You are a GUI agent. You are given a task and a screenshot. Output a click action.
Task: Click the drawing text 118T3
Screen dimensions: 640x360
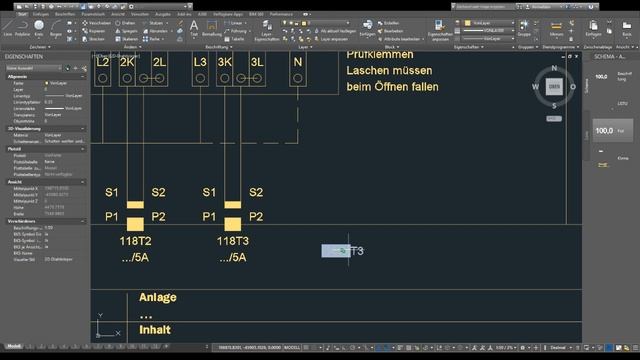coord(233,241)
